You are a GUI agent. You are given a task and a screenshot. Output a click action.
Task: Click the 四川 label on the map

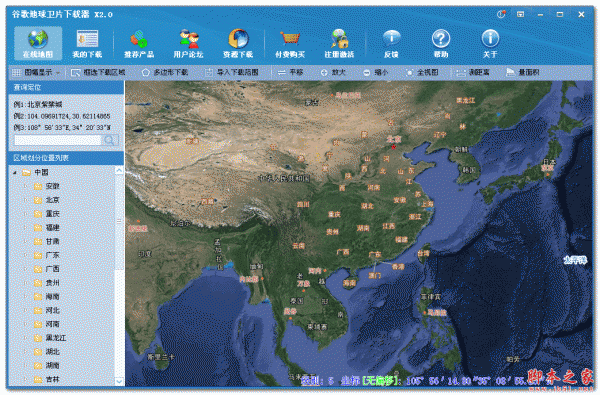(x=303, y=205)
